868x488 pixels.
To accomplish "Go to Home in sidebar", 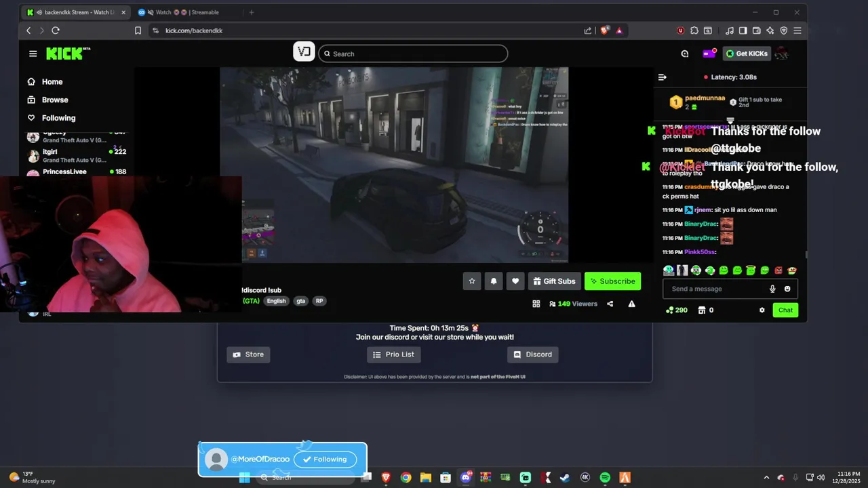I will pyautogui.click(x=45, y=81).
